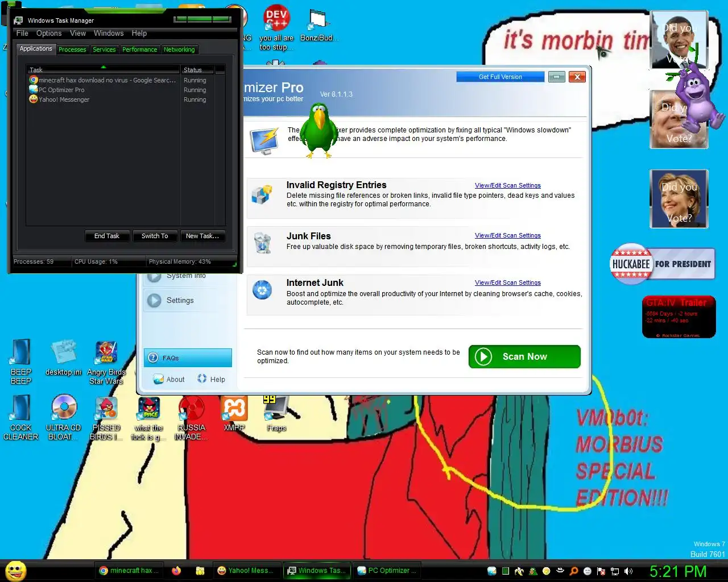Open the BonziBud desktop shortcut
The image size is (728, 582).
318,25
